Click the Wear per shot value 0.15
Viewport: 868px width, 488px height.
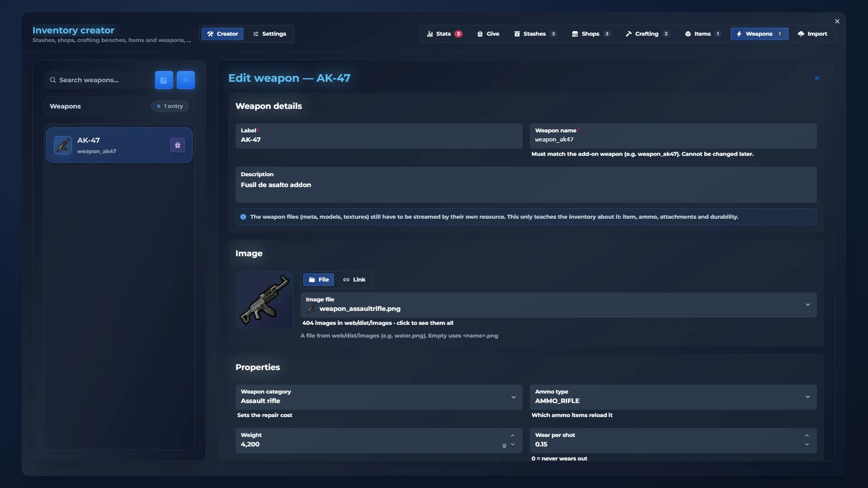541,444
